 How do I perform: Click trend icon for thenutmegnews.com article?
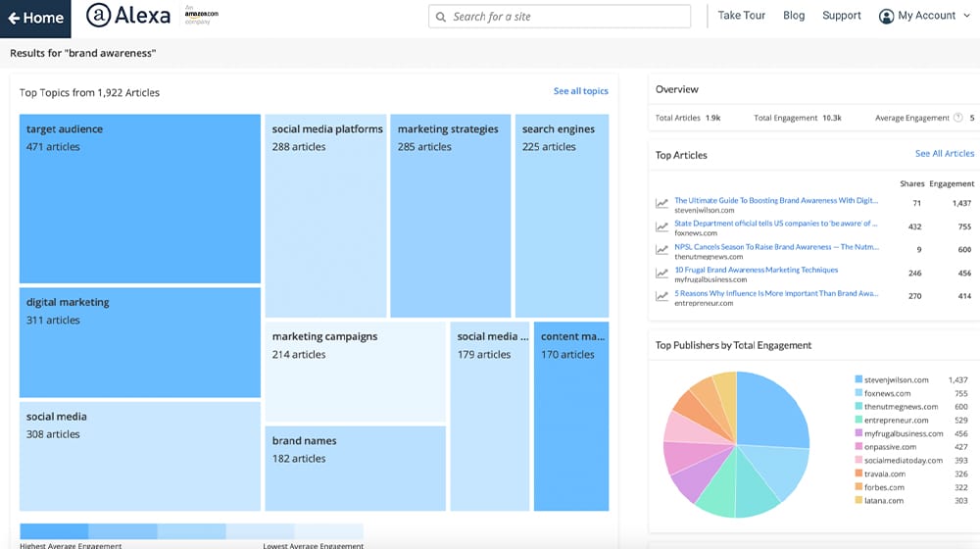tap(661, 249)
